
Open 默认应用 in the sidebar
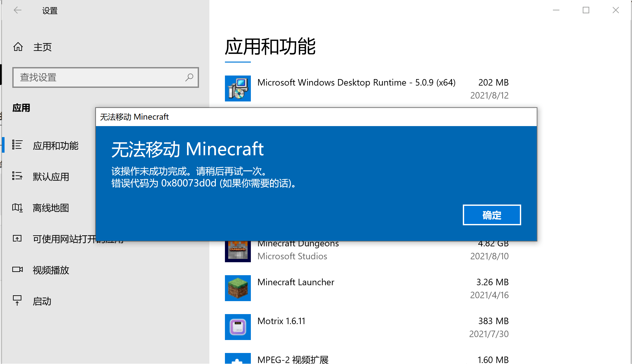(x=51, y=177)
